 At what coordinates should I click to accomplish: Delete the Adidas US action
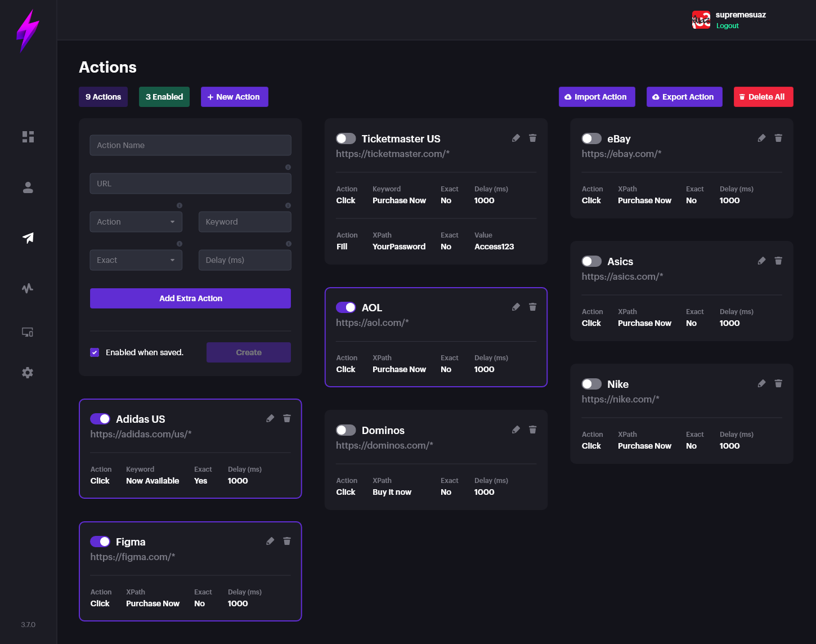(x=287, y=418)
